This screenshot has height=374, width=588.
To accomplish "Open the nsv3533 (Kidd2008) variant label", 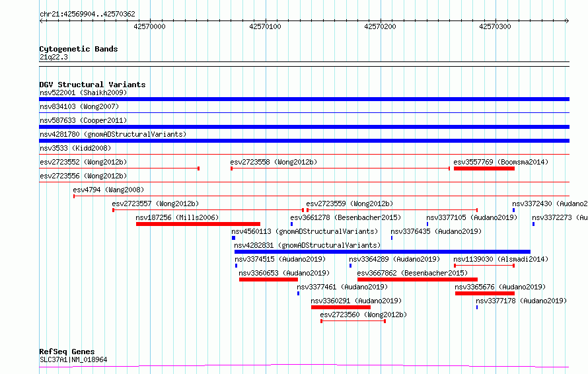I will point(75,148).
